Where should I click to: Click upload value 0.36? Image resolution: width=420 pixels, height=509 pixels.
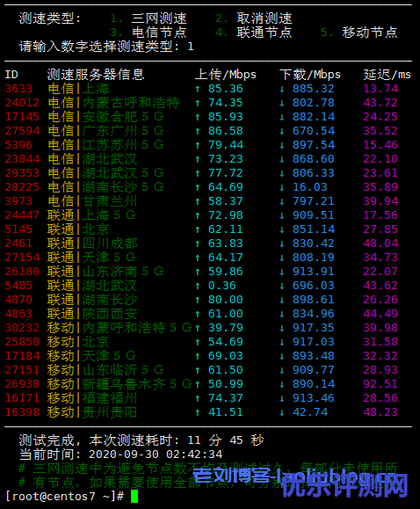(222, 286)
